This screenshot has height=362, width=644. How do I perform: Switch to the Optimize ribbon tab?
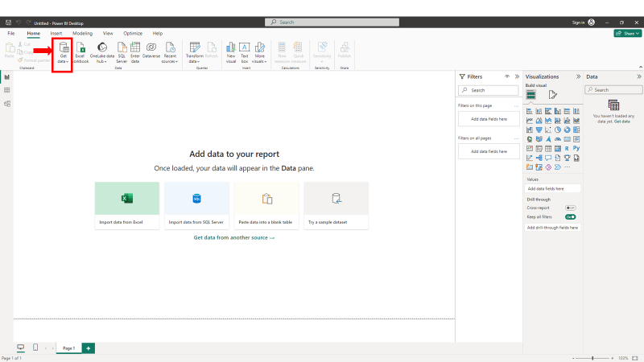pyautogui.click(x=133, y=33)
